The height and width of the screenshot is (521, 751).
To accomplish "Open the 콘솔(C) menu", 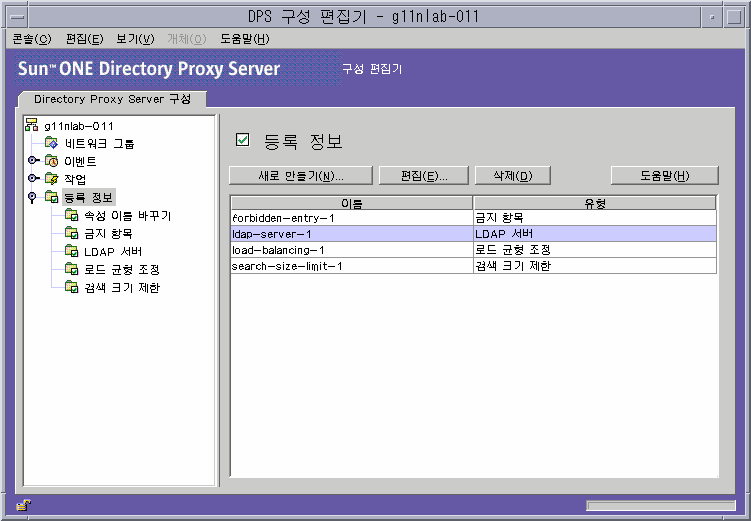I will [x=32, y=39].
